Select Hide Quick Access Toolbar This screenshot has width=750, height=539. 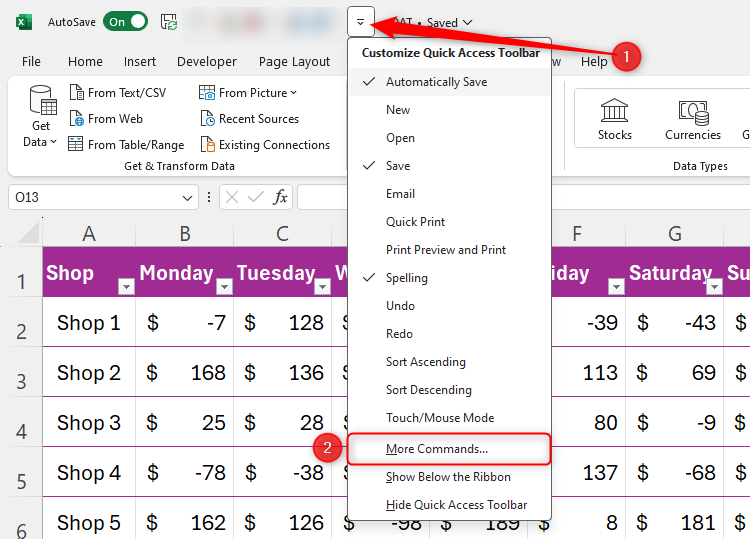[x=456, y=505]
